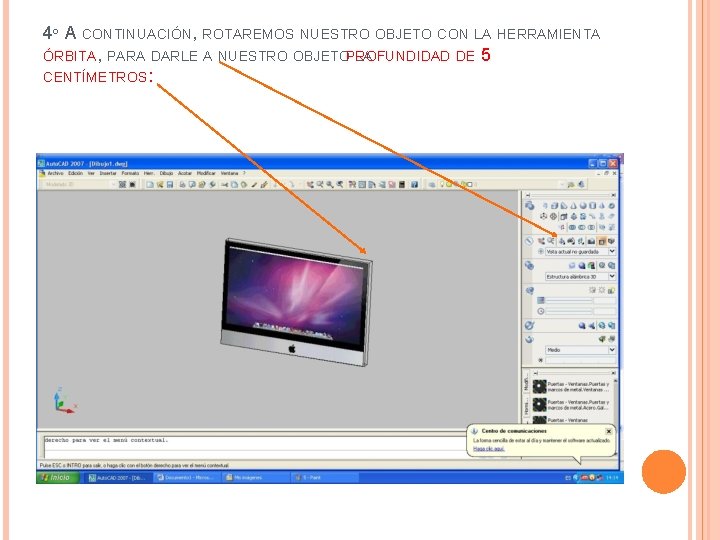Click the render output field below Medio
The width and height of the screenshot is (720, 540).
point(580,360)
